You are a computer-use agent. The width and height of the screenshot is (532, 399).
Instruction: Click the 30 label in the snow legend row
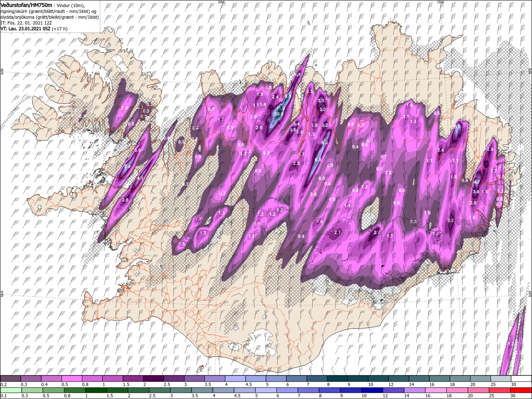coord(514,384)
